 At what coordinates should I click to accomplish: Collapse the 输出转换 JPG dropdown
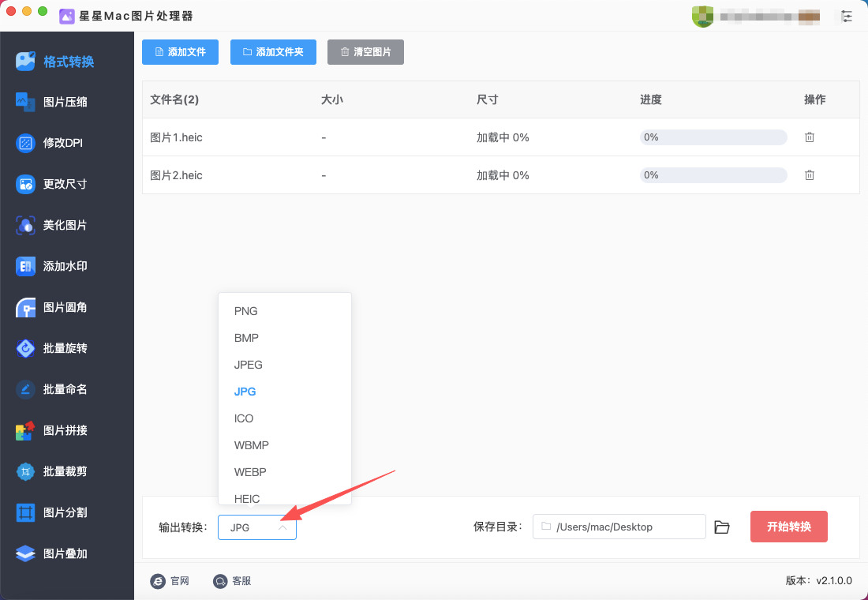[x=257, y=527]
